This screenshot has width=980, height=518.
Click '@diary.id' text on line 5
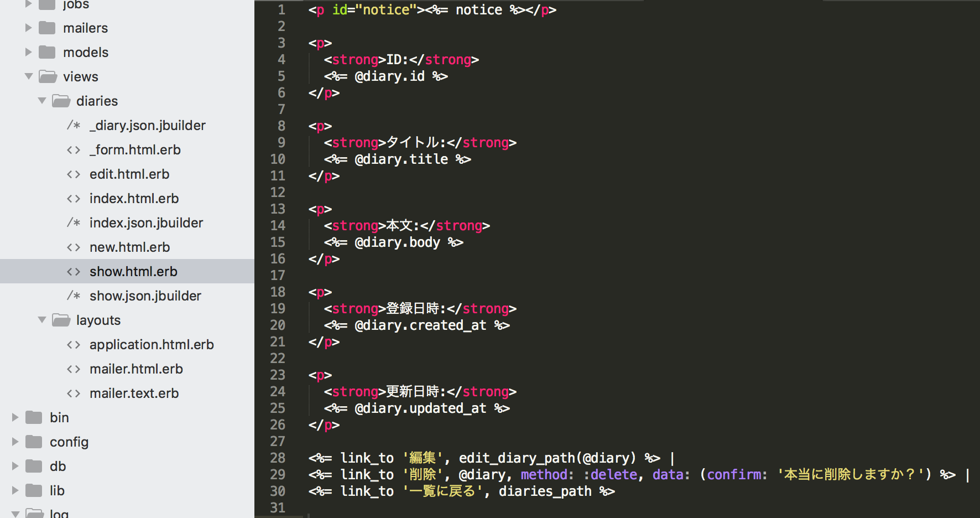coord(390,76)
